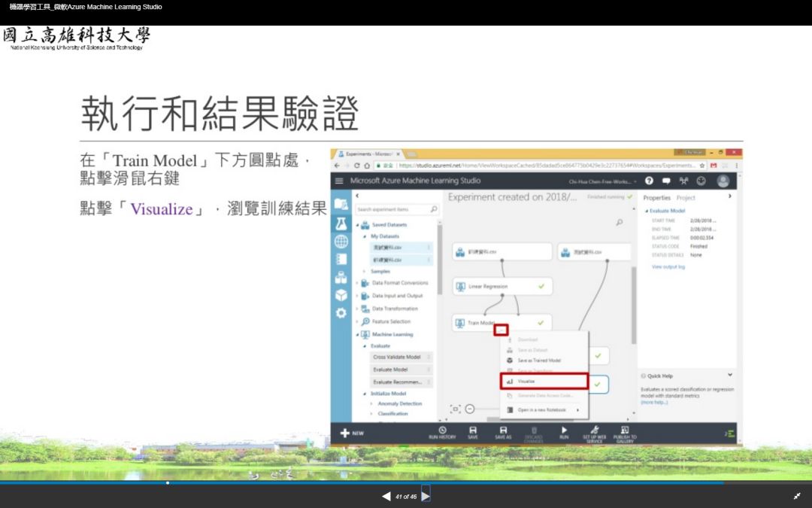Click the browser back arrow
Viewport: 812px width, 508px height.
[x=337, y=166]
